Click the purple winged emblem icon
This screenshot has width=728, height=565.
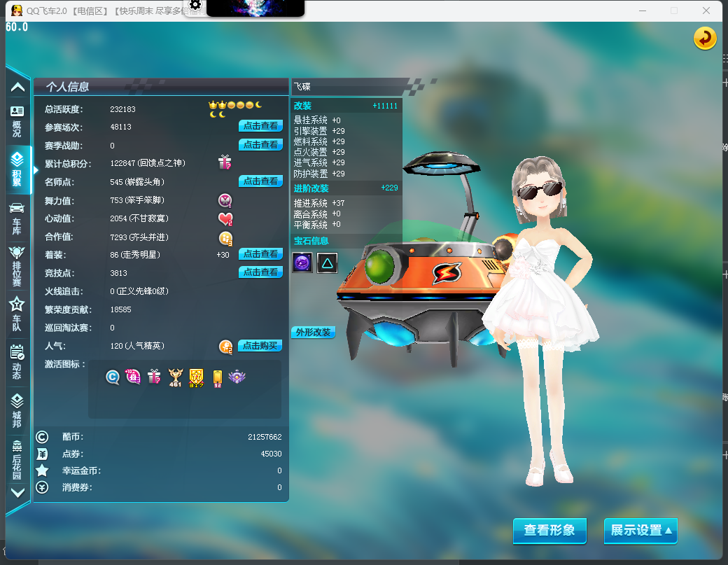pos(237,377)
